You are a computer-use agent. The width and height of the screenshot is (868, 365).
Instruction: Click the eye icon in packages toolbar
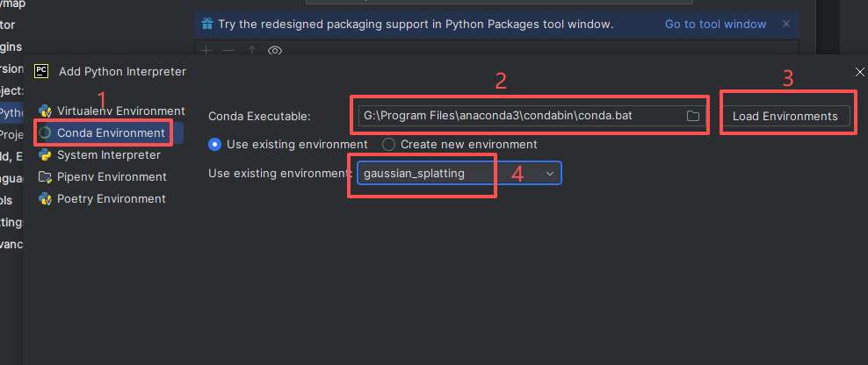[275, 51]
